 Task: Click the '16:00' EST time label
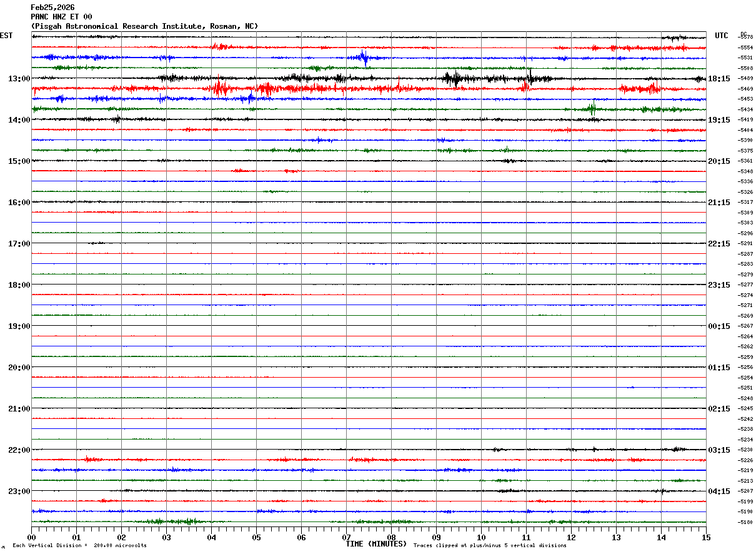[19, 203]
